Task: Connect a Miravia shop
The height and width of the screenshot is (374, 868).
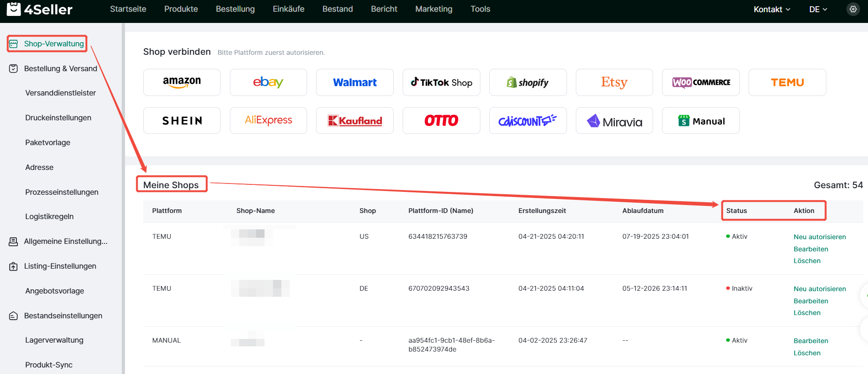Action: [x=614, y=121]
